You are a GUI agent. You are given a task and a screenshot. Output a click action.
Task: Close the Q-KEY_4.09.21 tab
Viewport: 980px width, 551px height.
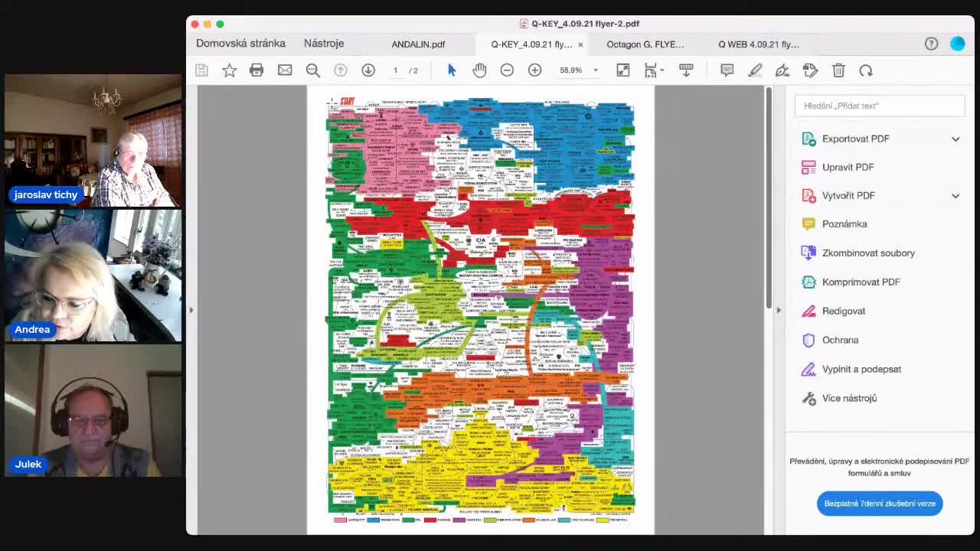pos(580,44)
